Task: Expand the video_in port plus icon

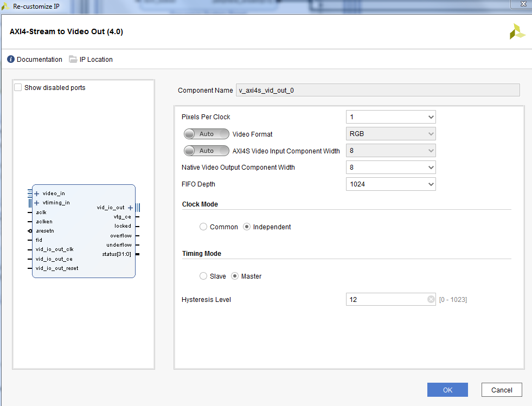Action: coord(37,194)
